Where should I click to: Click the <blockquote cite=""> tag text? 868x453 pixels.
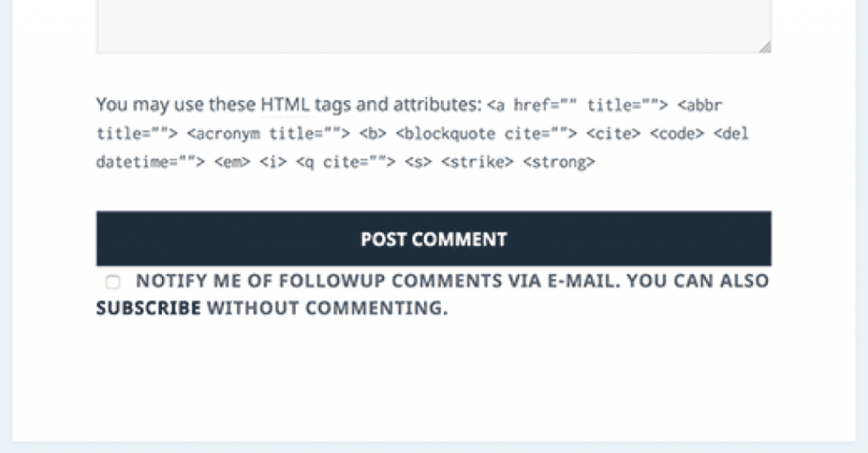point(486,134)
